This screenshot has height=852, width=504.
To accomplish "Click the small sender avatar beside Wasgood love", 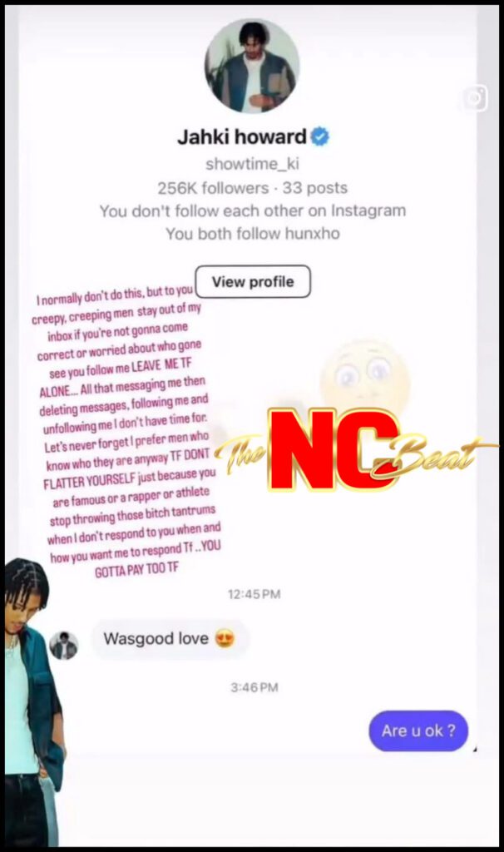I will pyautogui.click(x=64, y=646).
